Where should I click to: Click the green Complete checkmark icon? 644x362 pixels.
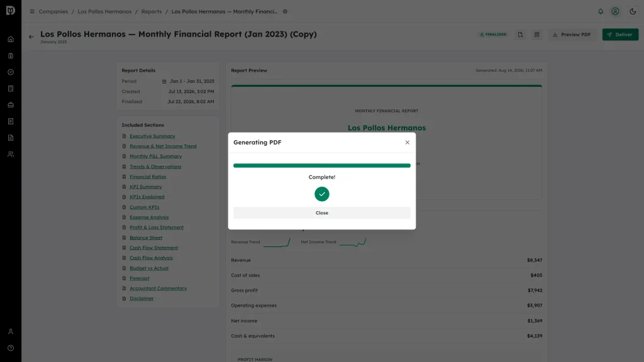(321, 194)
